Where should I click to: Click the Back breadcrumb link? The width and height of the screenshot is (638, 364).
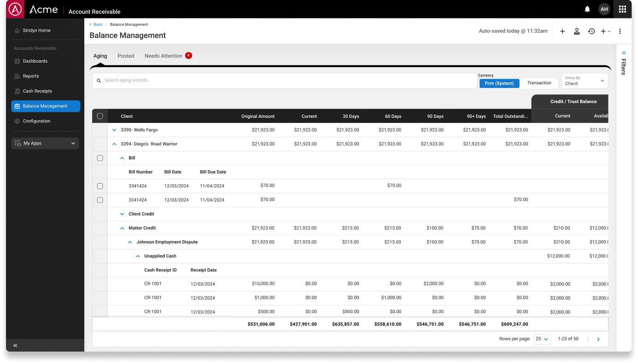(x=96, y=24)
